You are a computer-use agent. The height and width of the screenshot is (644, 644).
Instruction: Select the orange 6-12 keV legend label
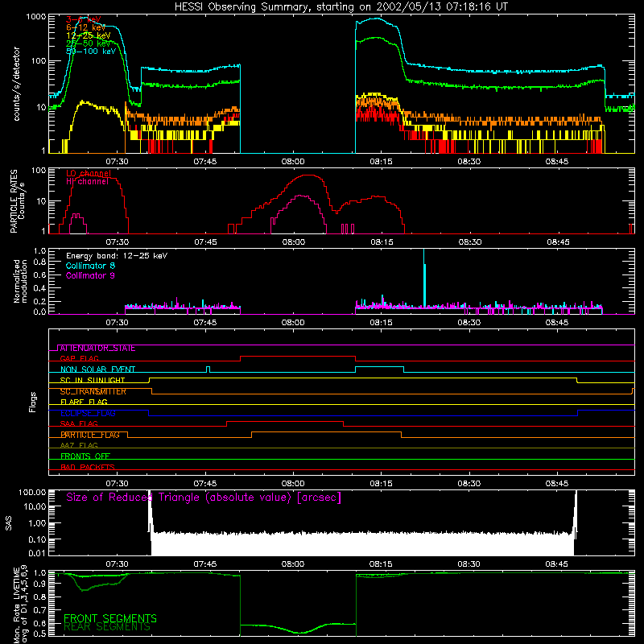coord(86,27)
